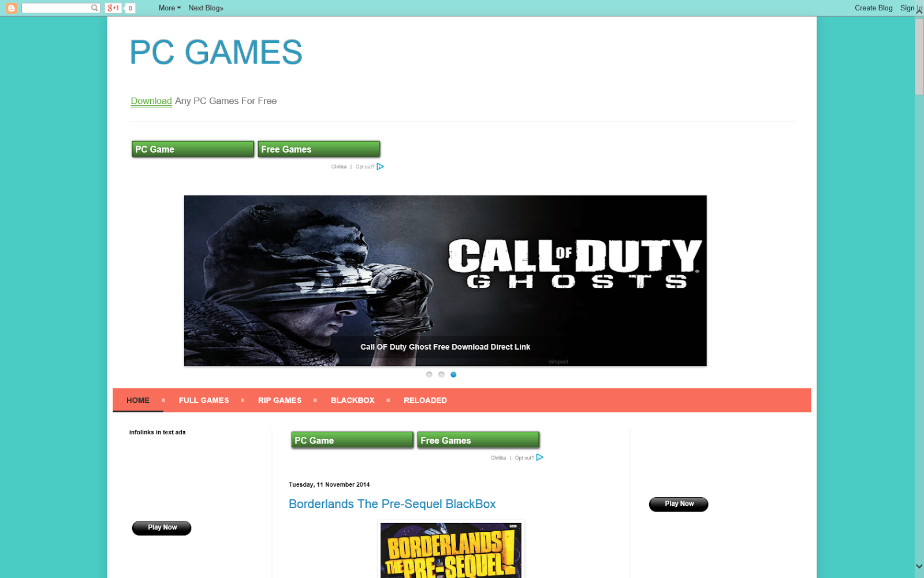Click the g+1 share icon
Image resolution: width=924 pixels, height=578 pixels.
click(x=113, y=8)
